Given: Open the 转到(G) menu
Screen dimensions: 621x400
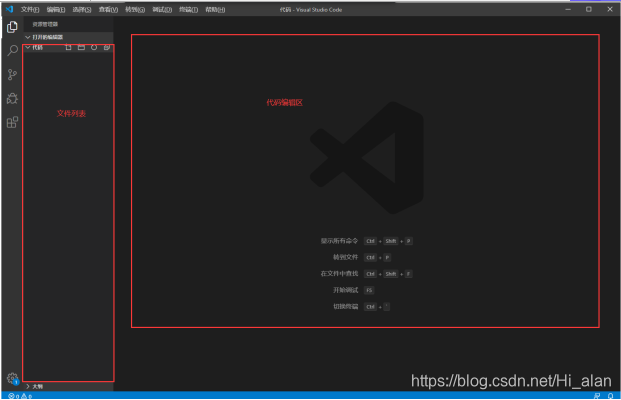Looking at the screenshot, I should [x=135, y=10].
